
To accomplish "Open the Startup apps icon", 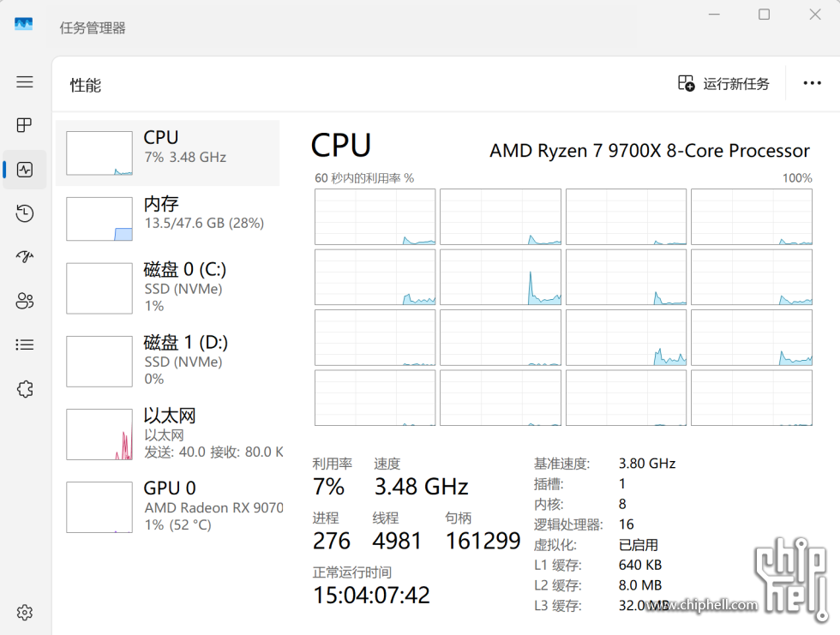I will [x=25, y=257].
